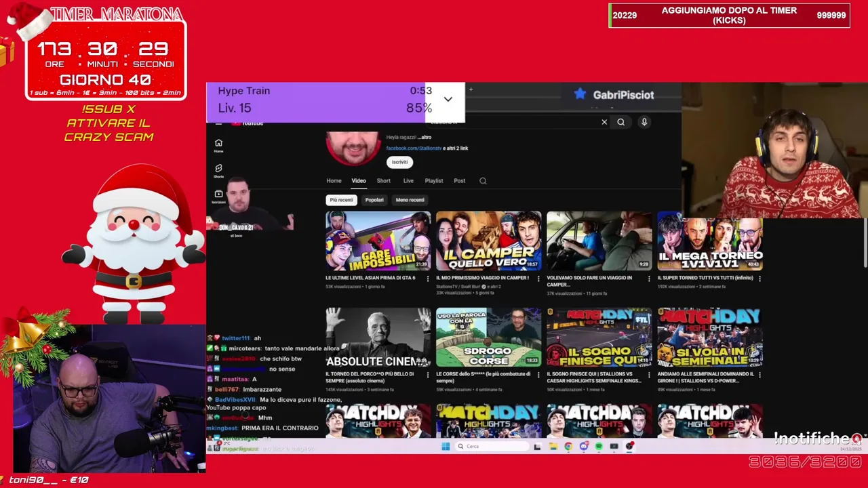
Task: Click the YouTube search magnifier button
Action: 620,122
